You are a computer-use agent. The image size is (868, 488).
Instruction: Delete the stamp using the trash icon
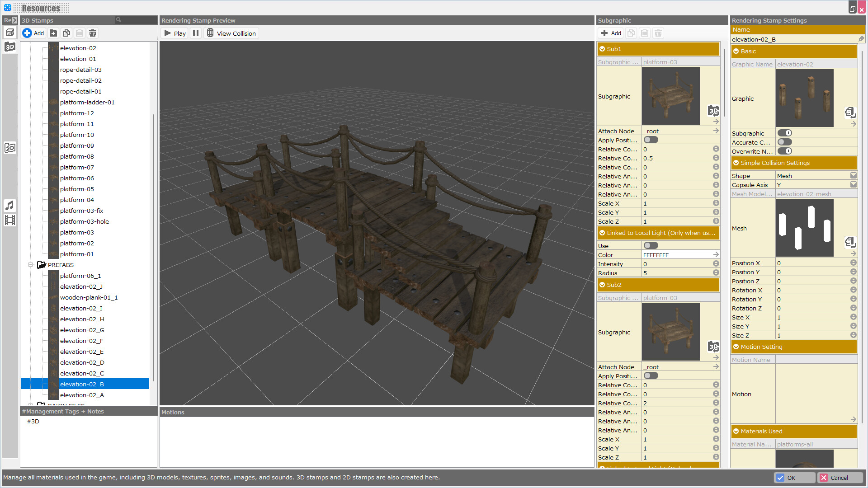[x=92, y=33]
